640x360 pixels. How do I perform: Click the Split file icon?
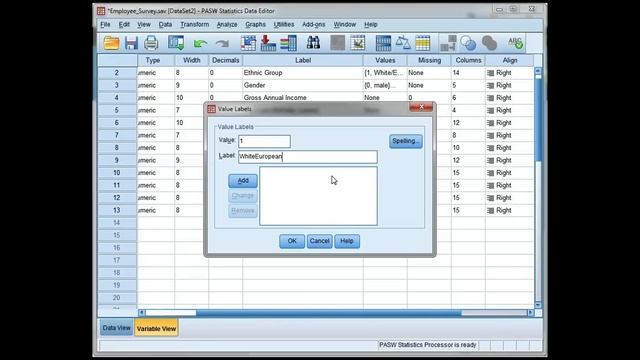click(383, 43)
